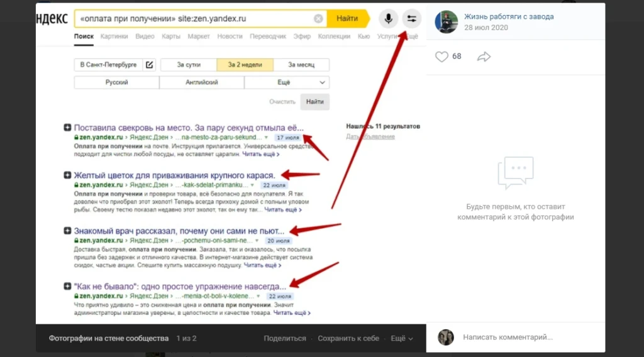644x357 pixels.
Task: Open result 'Поставила свекровь на место...'
Action: pyautogui.click(x=189, y=128)
